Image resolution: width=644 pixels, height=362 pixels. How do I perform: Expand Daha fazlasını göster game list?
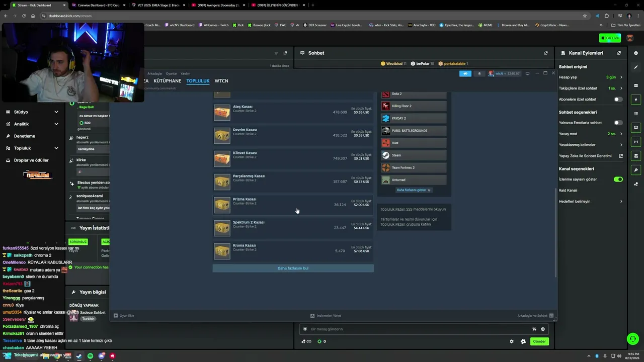point(414,190)
